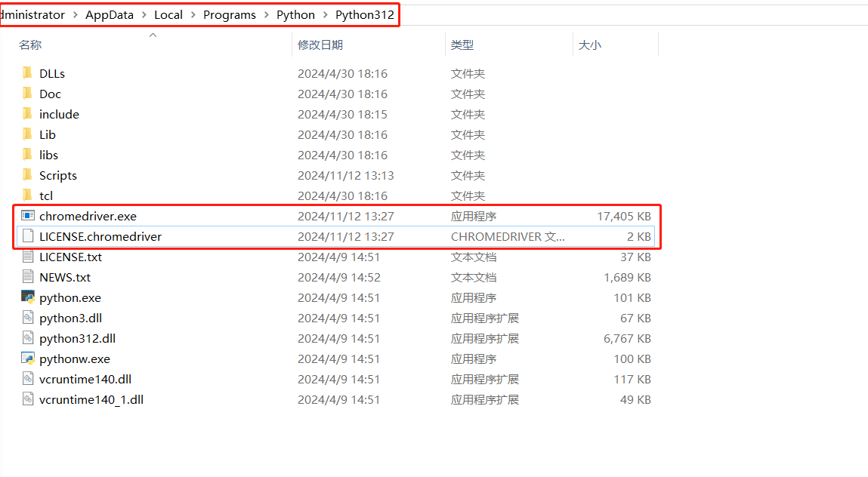Image resolution: width=868 pixels, height=477 pixels.
Task: Click the chromedriver.exe application icon
Action: pos(28,216)
